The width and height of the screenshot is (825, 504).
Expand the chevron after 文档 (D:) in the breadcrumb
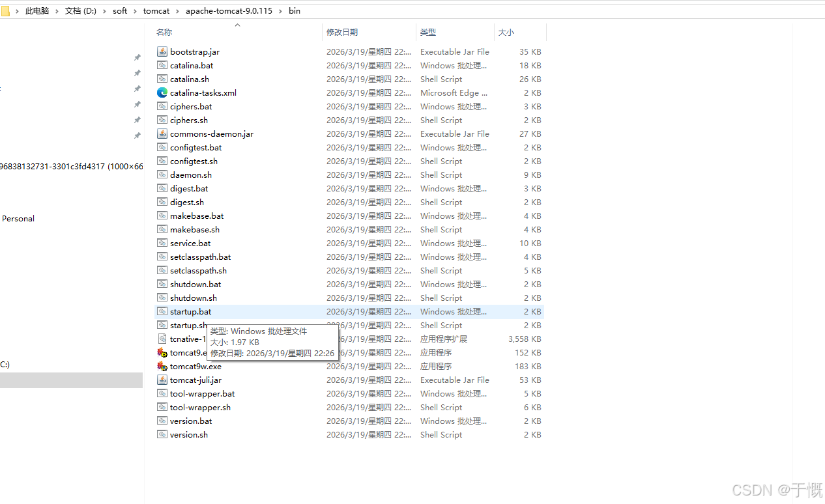[104, 11]
